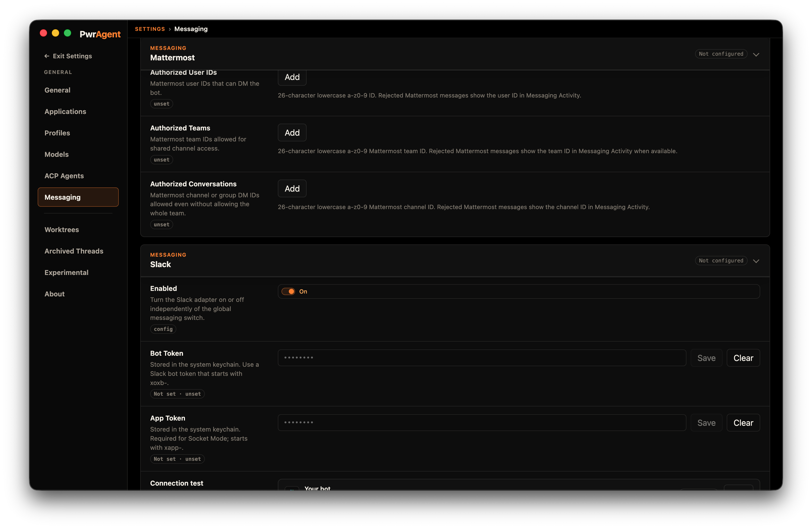Click Slack Not configured status badge
Image resolution: width=812 pixels, height=529 pixels.
[x=721, y=261]
